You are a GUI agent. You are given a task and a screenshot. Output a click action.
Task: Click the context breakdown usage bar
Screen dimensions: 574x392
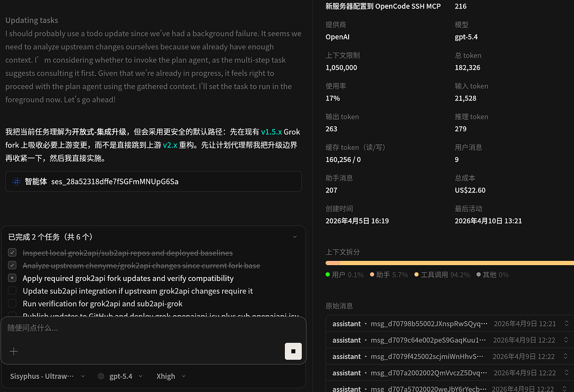[x=450, y=263]
